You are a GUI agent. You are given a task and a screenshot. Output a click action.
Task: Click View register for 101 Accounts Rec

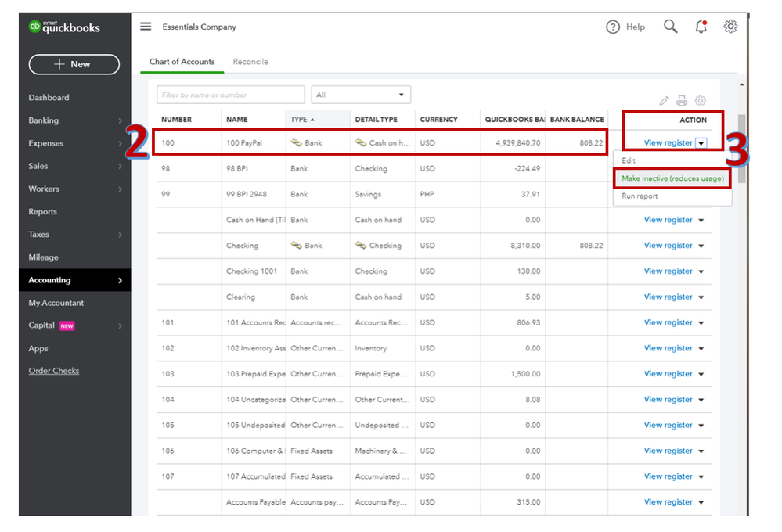pos(668,322)
